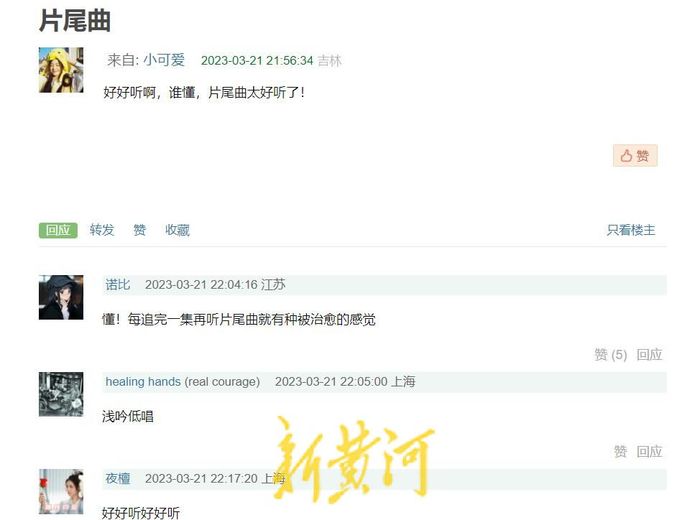Open the 赞 tab in action bar

(x=140, y=230)
